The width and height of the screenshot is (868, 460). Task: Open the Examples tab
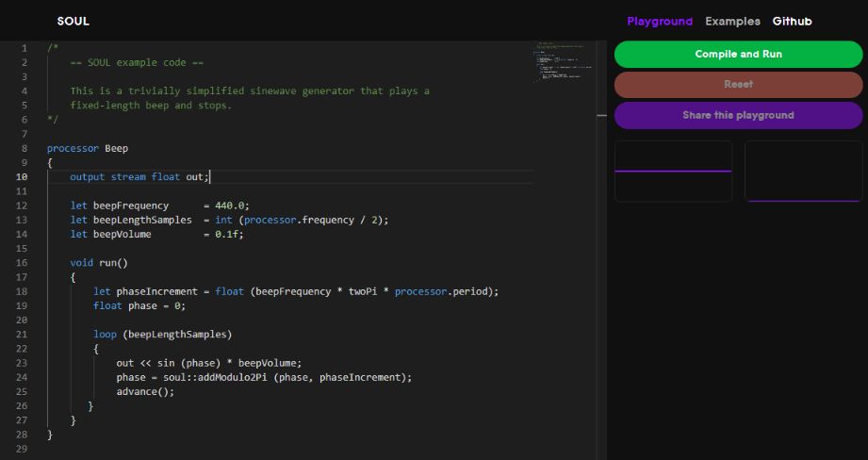click(732, 21)
